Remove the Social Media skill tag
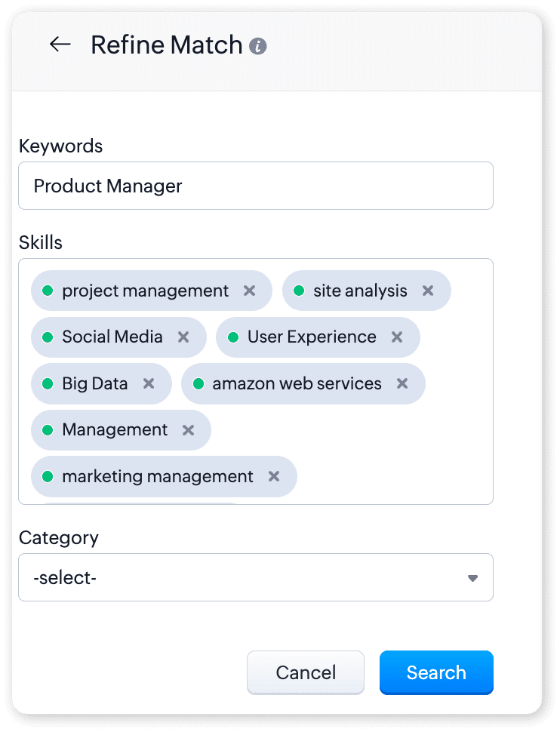This screenshot has height=732, width=560. click(x=183, y=337)
